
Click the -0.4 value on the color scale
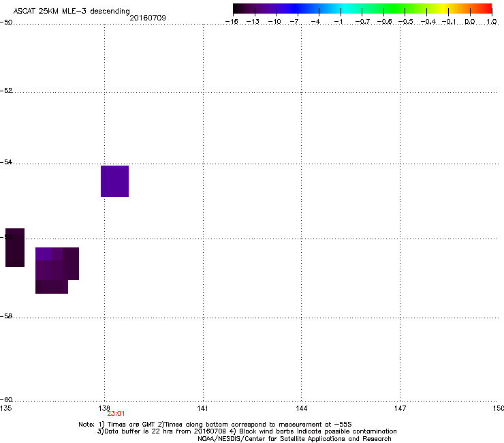428,22
